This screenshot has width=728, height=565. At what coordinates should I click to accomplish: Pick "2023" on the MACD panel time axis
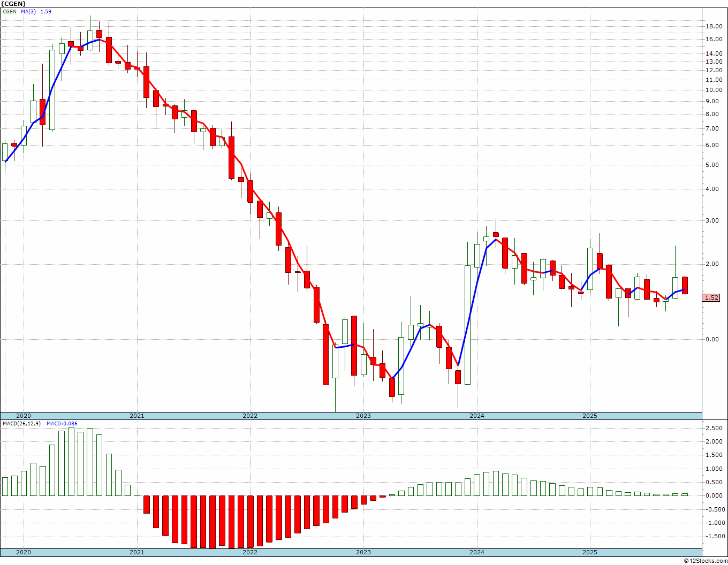point(363,552)
